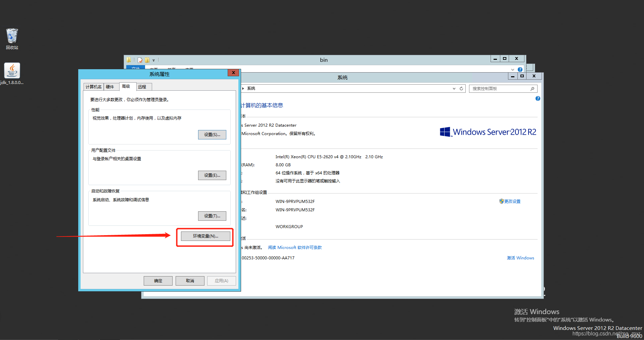The width and height of the screenshot is (644, 340).
Task: Click the magnifier icon in control panel search
Action: pyautogui.click(x=533, y=89)
